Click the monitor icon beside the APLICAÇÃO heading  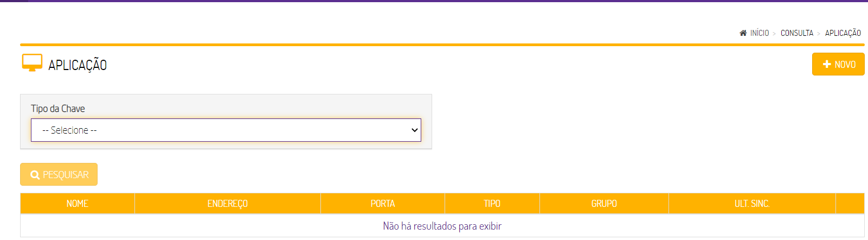(32, 63)
